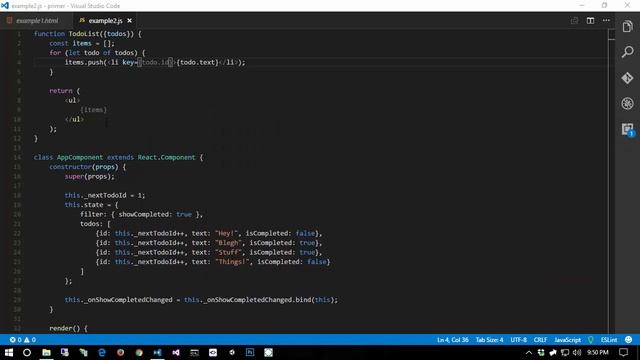Open the Windows Start menu
Image resolution: width=640 pixels, height=360 pixels.
tap(9, 352)
